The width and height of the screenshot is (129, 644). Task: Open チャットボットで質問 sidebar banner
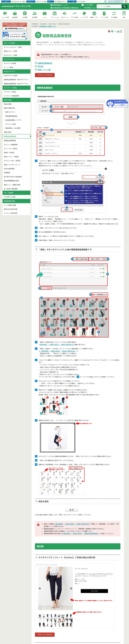pyautogui.click(x=15, y=36)
